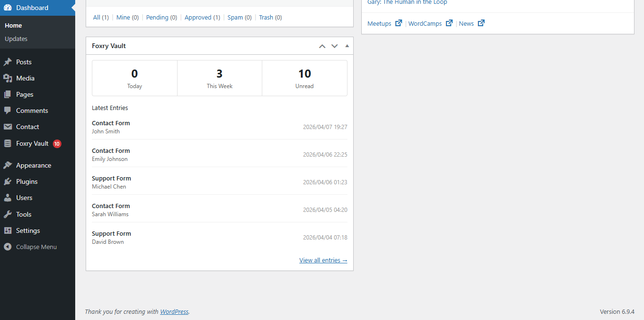Open the Media library icon
Screen dimensions: 644x320
[x=8, y=78]
